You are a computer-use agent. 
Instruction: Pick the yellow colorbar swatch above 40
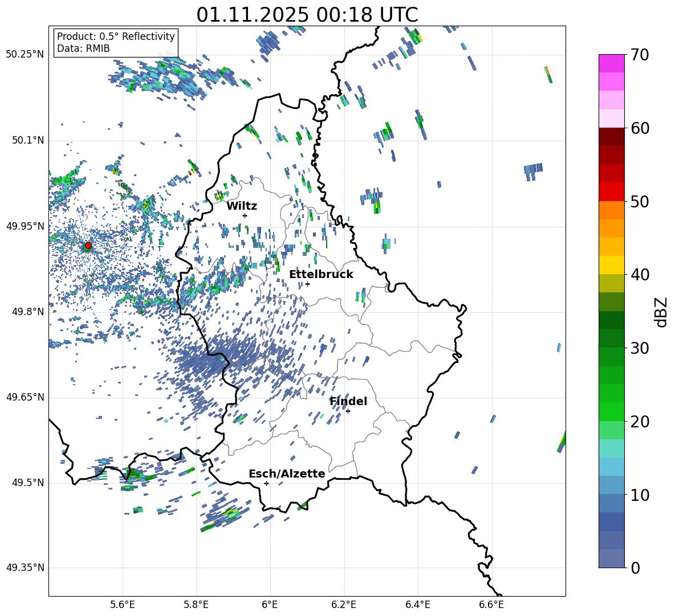tap(612, 264)
